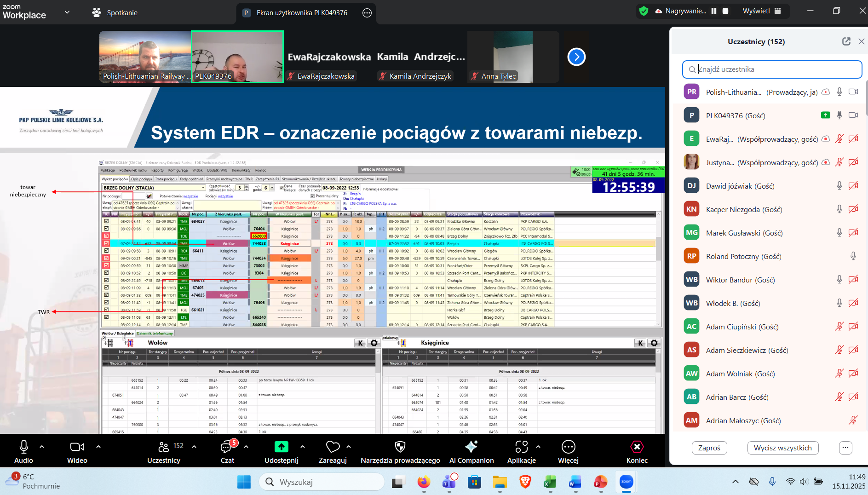Open the Czat chat icon
The image size is (868, 495).
(227, 447)
